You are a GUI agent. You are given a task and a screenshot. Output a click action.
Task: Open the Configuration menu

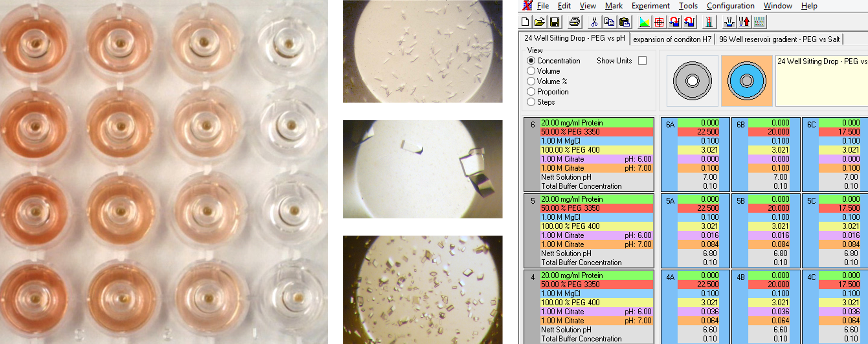[x=731, y=6]
